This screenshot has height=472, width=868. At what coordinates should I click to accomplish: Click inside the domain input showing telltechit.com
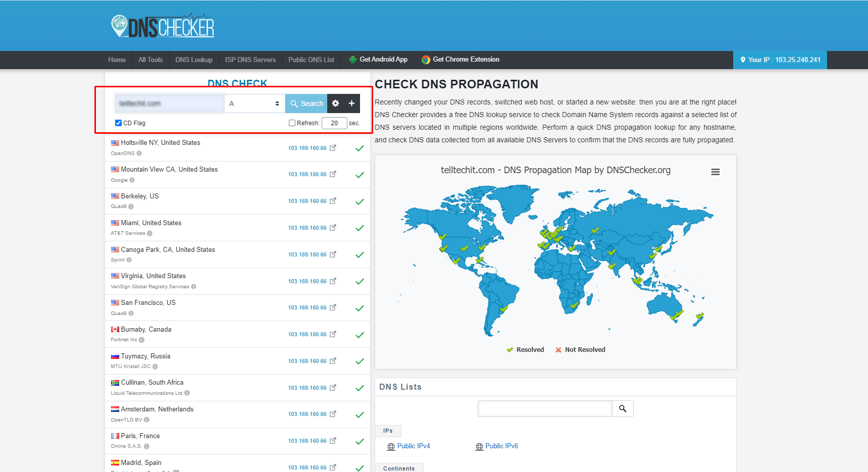click(x=169, y=103)
